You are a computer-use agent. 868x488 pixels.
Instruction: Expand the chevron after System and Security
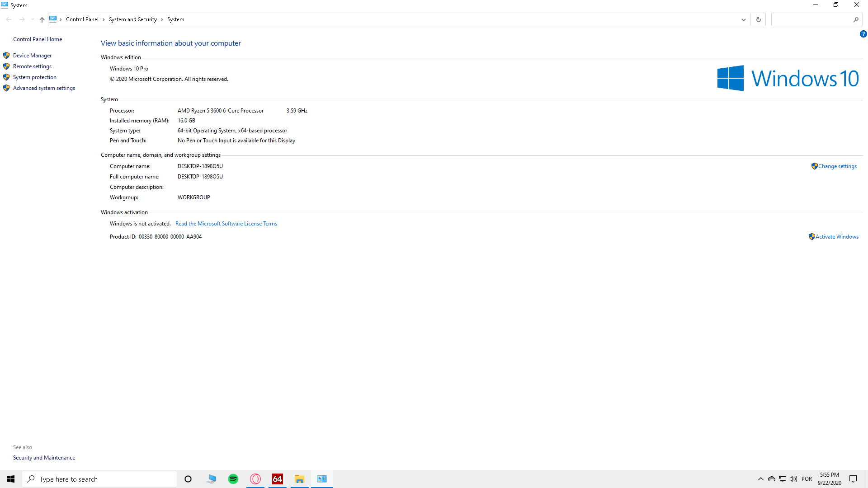pos(162,19)
